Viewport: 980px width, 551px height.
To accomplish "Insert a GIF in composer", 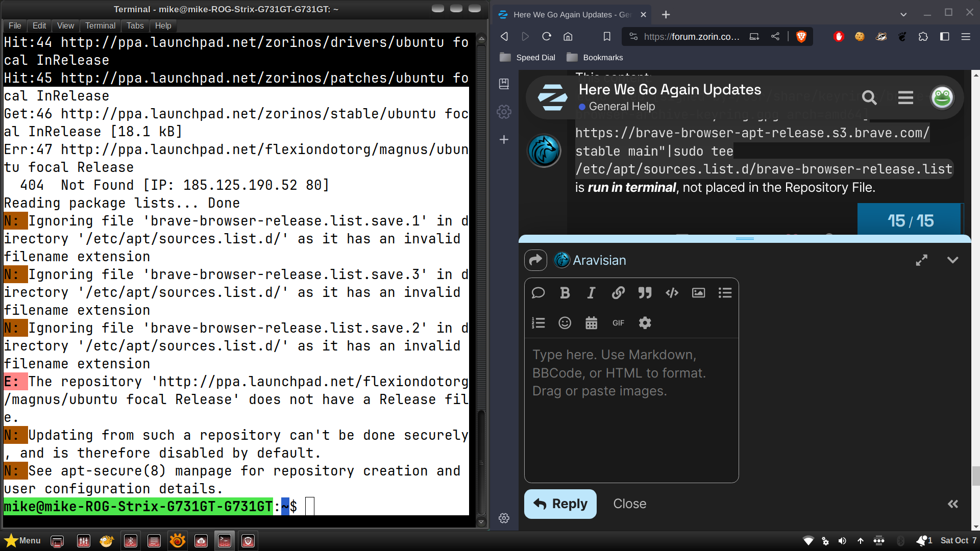I will click(618, 323).
